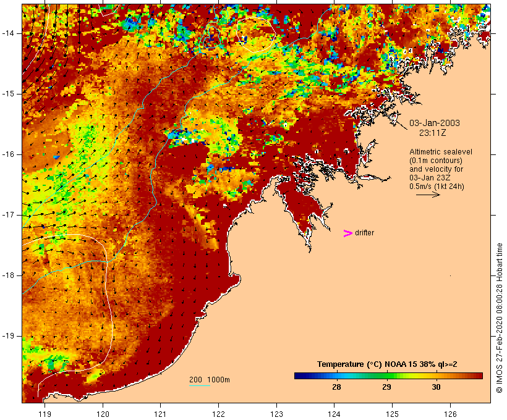
Task: Click longitude axis label 124
Action: pyautogui.click(x=334, y=414)
